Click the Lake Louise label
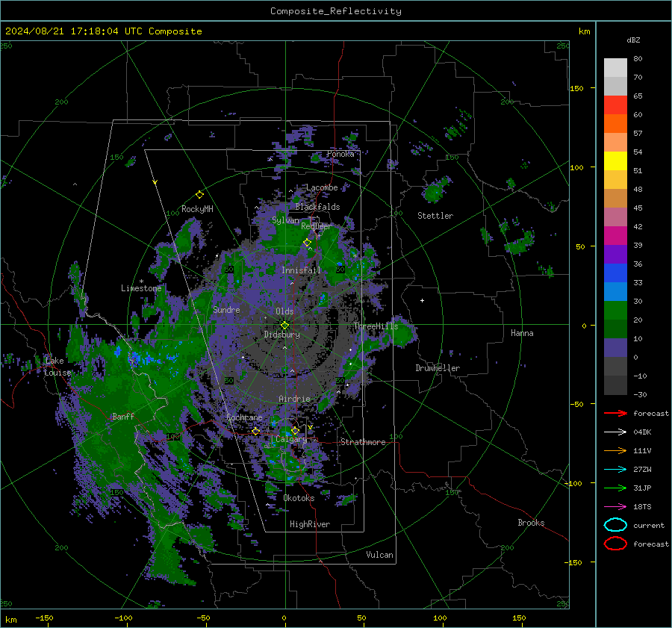Viewport: 672px width, 628px height. [x=57, y=367]
